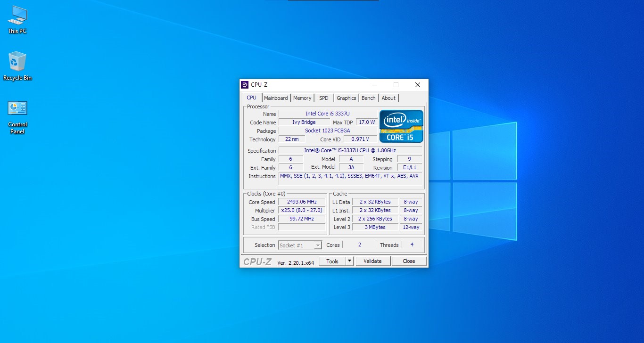This screenshot has width=644, height=343.
Task: Click the Intel Core i5 logo
Action: [401, 126]
